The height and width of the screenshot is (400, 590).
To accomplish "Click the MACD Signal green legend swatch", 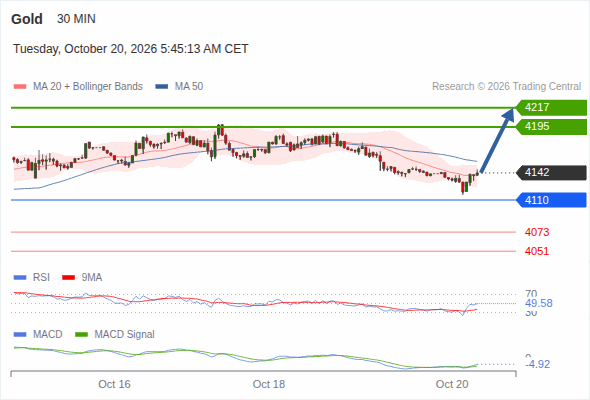I will (x=81, y=335).
